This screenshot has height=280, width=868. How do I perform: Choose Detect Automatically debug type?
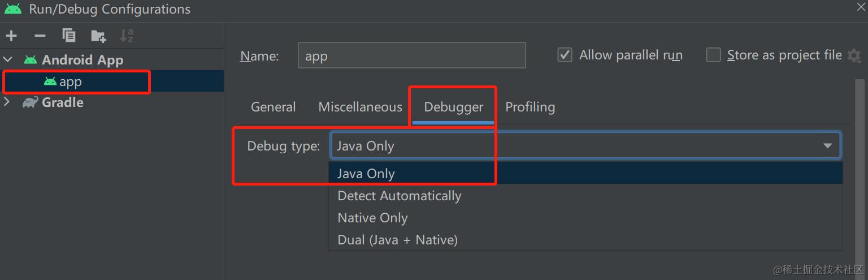click(400, 196)
